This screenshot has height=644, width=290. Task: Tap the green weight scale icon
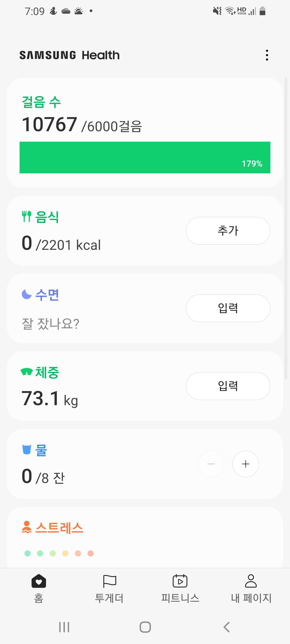point(27,372)
